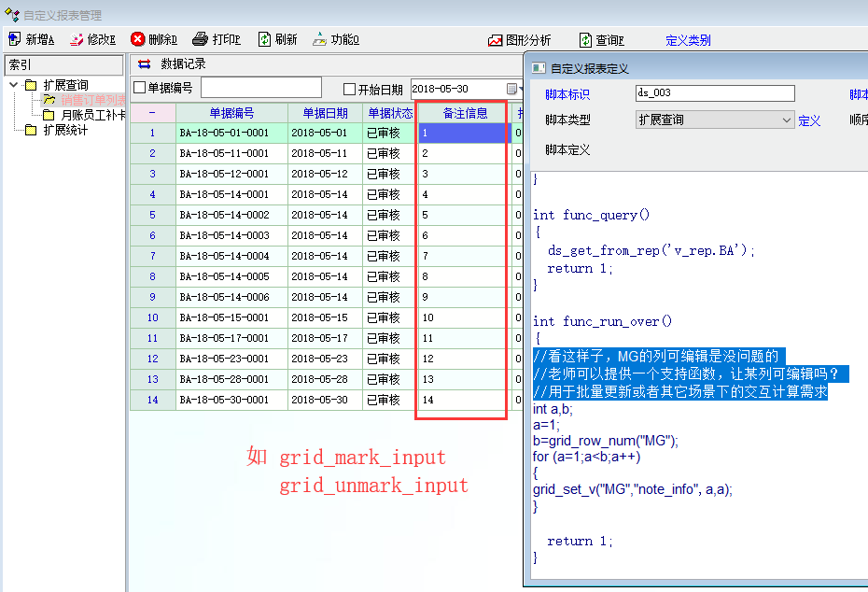
Task: Enable the 单据编号 filter checkbox
Action: point(140,89)
